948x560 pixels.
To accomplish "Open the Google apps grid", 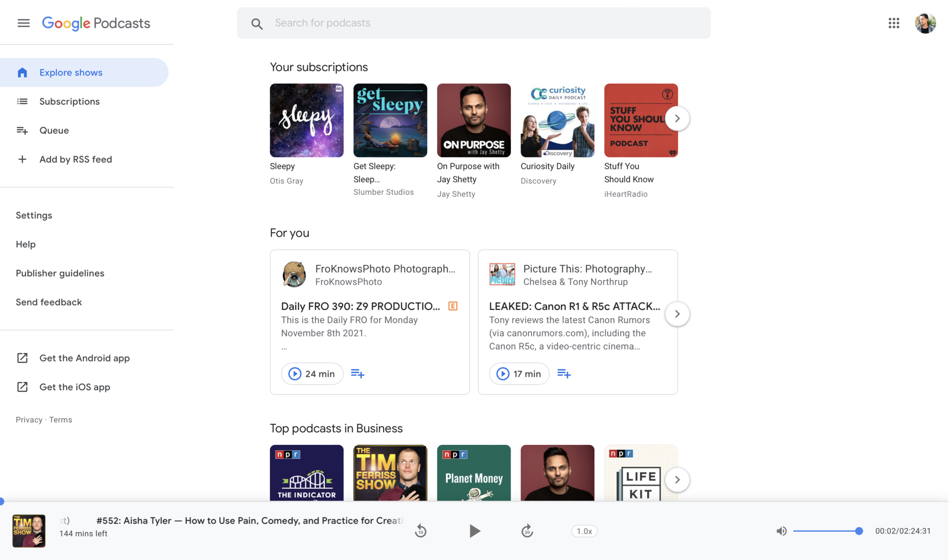I will [x=894, y=23].
